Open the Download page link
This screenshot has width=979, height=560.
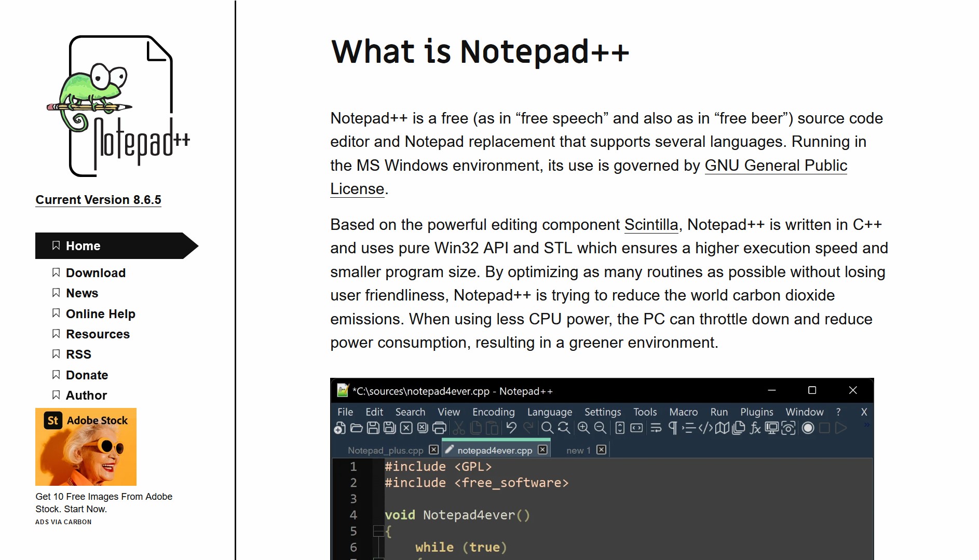(x=96, y=273)
